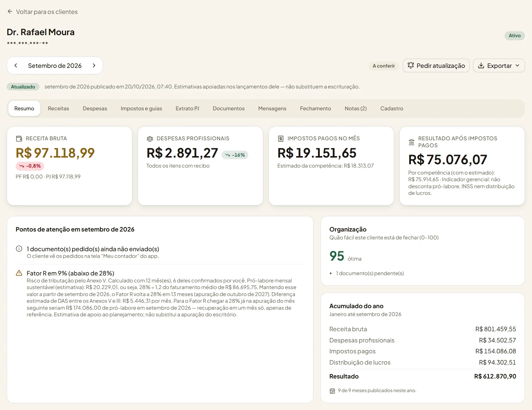The height and width of the screenshot is (410, 532).
Task: Click the R$ 75.076,07 result value
Action: point(448,160)
